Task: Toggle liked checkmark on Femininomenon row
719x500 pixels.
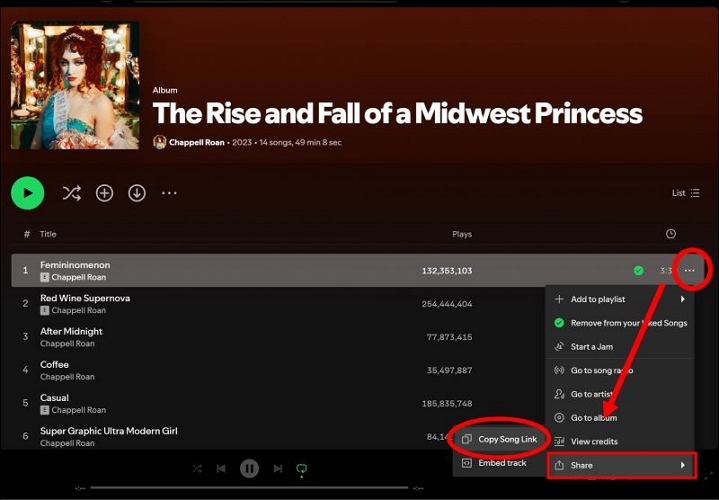Action: tap(638, 271)
